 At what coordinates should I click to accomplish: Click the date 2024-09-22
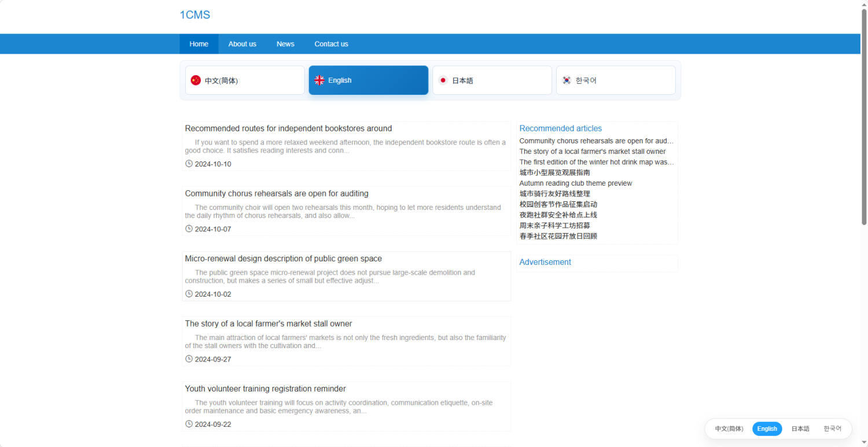(x=213, y=424)
